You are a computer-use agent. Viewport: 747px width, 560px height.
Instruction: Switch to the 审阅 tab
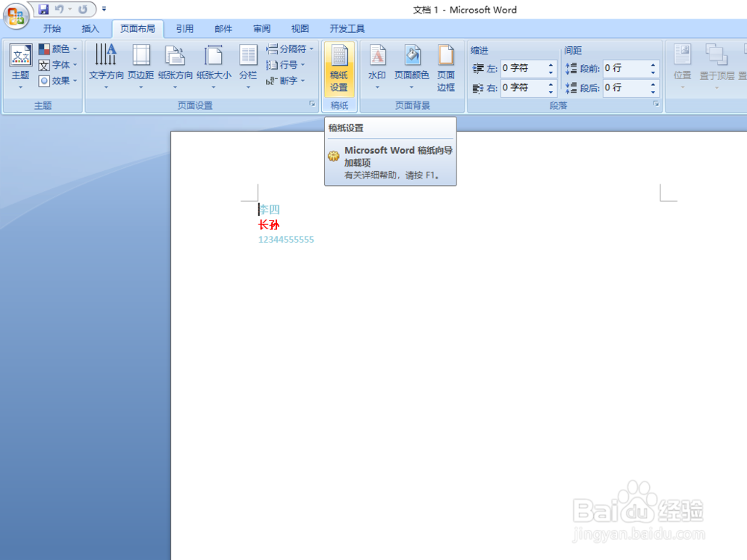(261, 29)
